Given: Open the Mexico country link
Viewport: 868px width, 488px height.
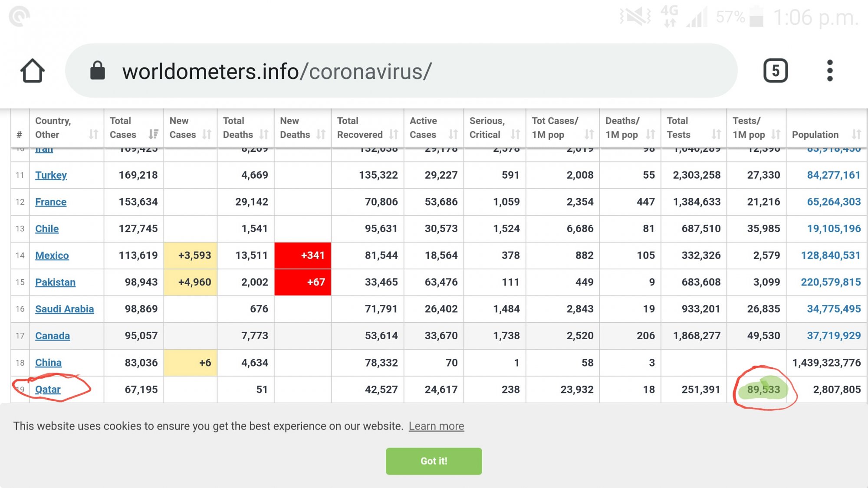Looking at the screenshot, I should pos(52,255).
